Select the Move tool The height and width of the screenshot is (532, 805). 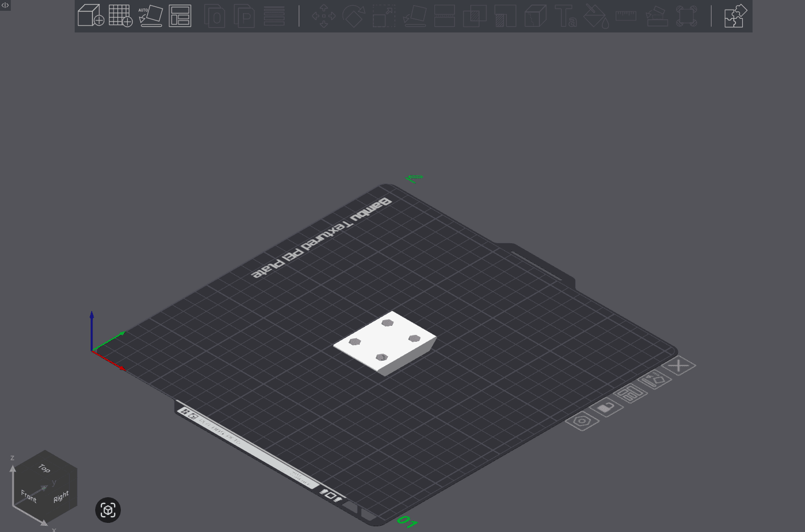(x=323, y=16)
